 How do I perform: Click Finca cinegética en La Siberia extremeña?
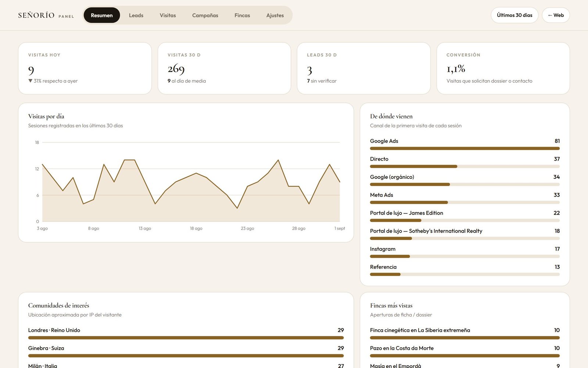(x=420, y=330)
